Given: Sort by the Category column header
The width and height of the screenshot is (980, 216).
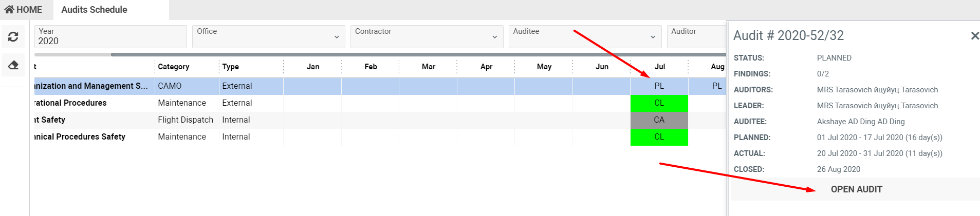Looking at the screenshot, I should (174, 67).
